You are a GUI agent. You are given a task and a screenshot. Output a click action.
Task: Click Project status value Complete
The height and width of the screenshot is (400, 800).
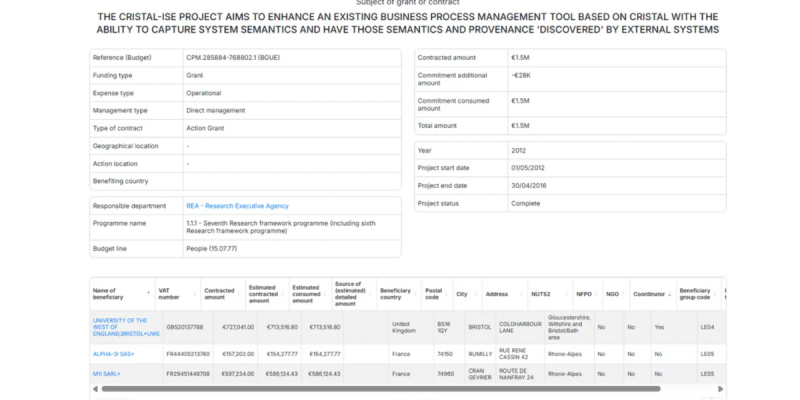[x=526, y=204]
